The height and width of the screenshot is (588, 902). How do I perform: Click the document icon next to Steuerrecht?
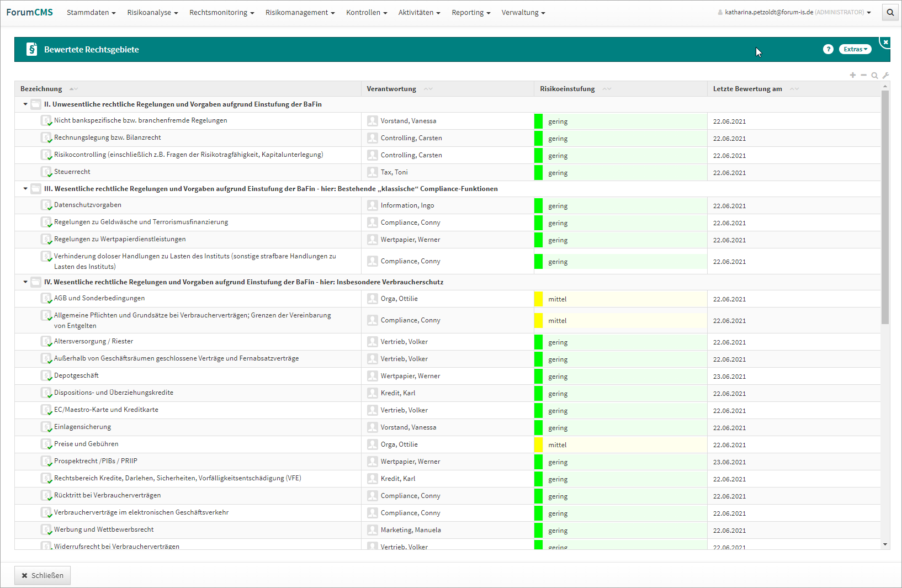pos(46,172)
